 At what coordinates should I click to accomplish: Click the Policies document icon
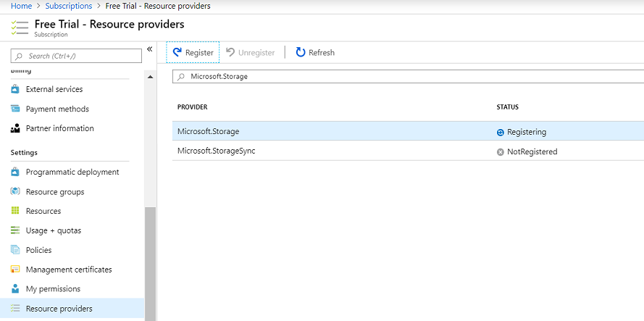15,250
